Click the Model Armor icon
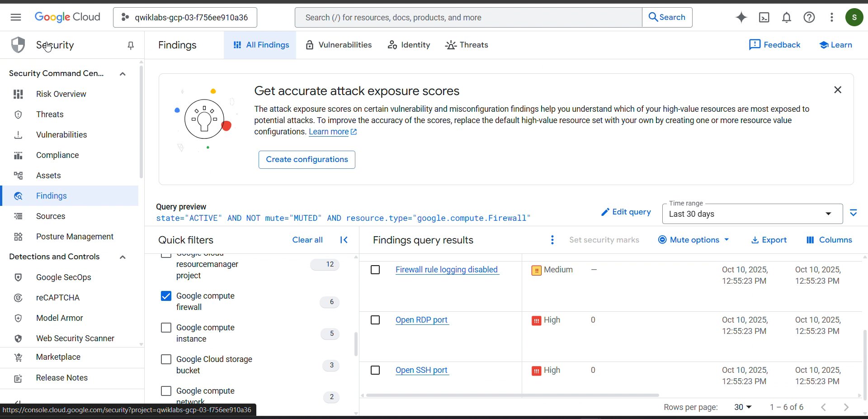Image resolution: width=868 pixels, height=419 pixels. tap(18, 318)
